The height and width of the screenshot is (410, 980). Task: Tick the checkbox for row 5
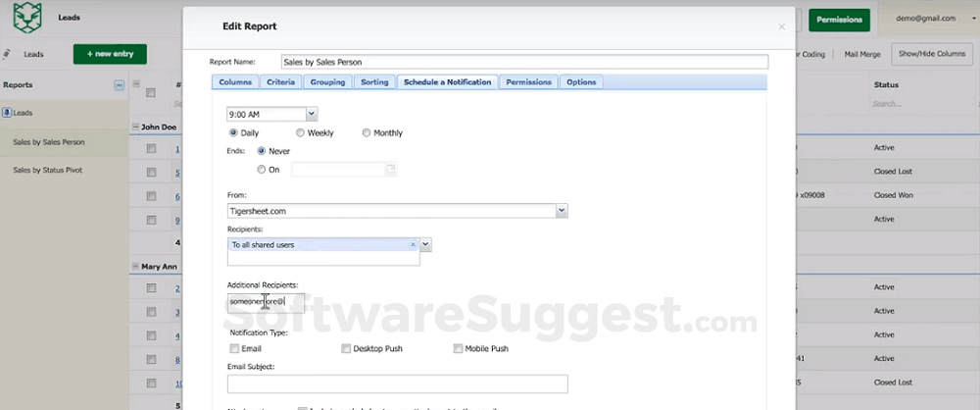(x=151, y=172)
